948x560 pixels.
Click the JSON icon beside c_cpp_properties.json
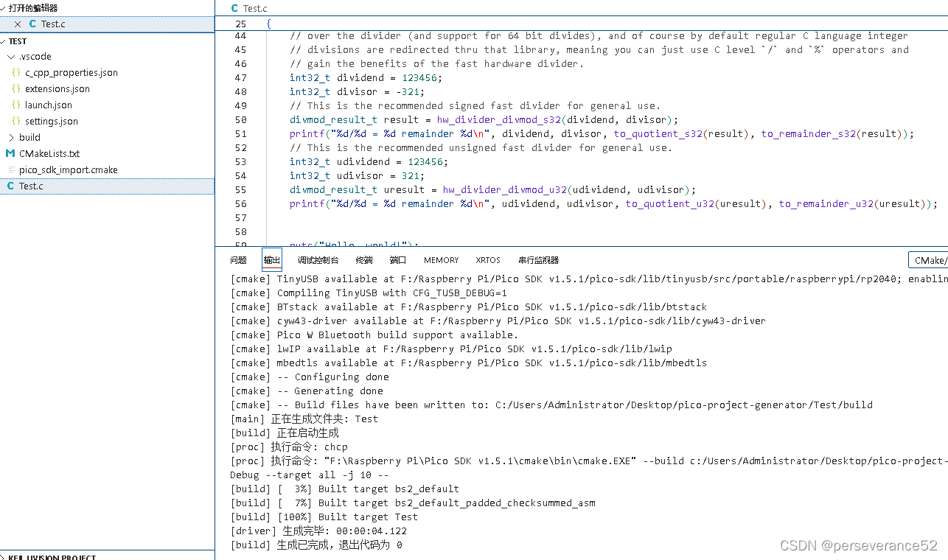[x=16, y=73]
